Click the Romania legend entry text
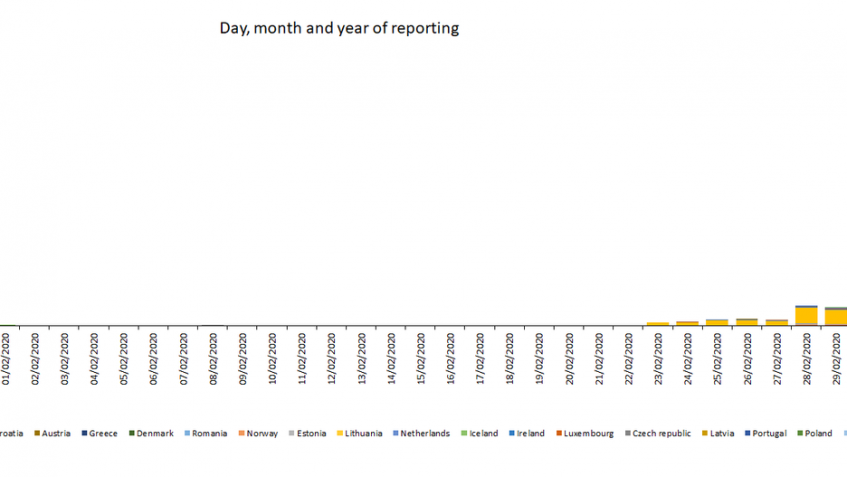The width and height of the screenshot is (847, 477). (210, 433)
